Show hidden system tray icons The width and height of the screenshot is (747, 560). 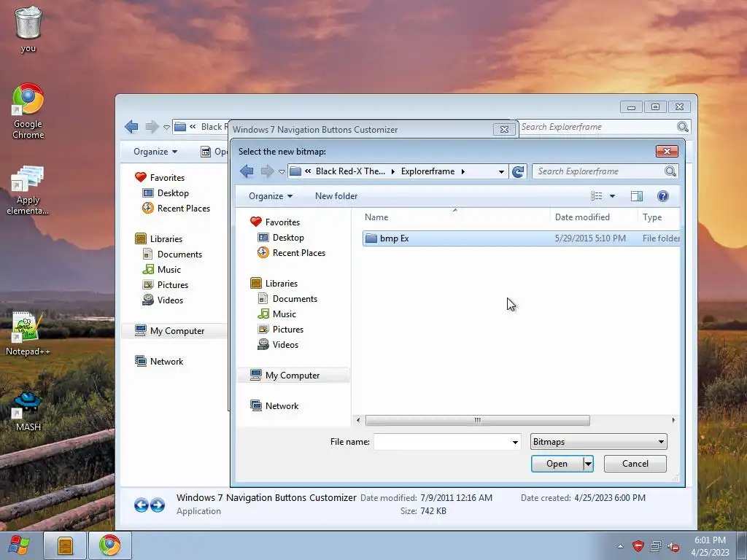pos(620,546)
